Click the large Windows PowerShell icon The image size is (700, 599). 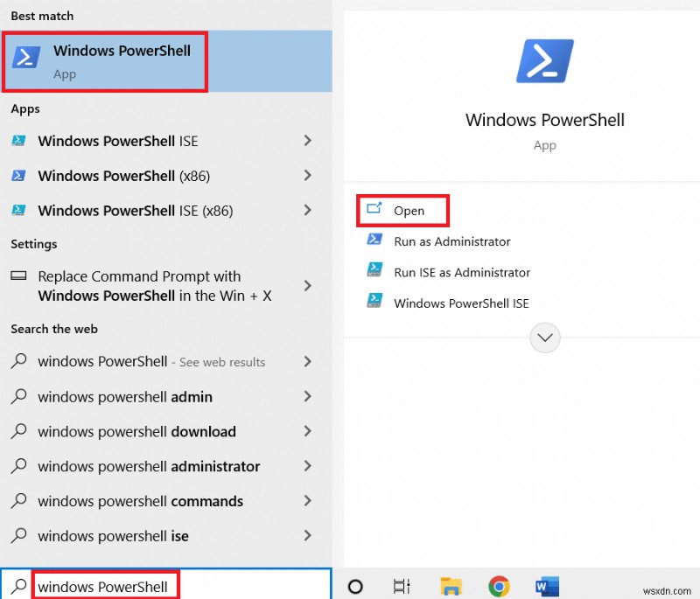click(544, 60)
